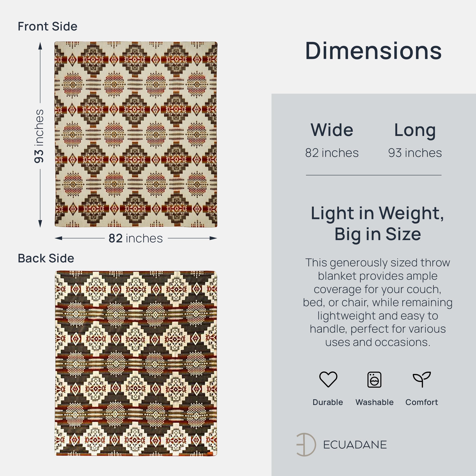Click the "ECUADANE" brand name text
Image resolution: width=476 pixels, height=476 pixels.
(x=355, y=445)
